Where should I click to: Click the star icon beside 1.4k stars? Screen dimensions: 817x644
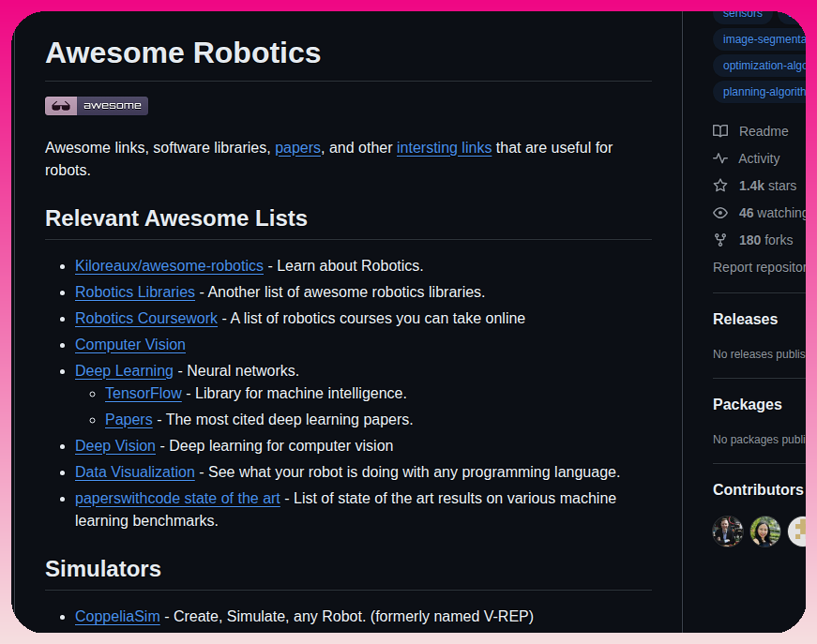click(x=720, y=186)
